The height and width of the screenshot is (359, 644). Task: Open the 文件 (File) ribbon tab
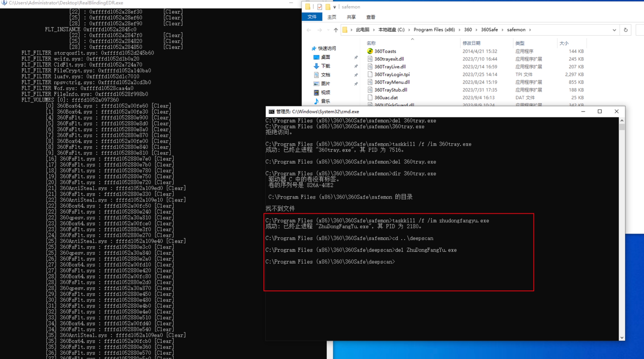[312, 17]
